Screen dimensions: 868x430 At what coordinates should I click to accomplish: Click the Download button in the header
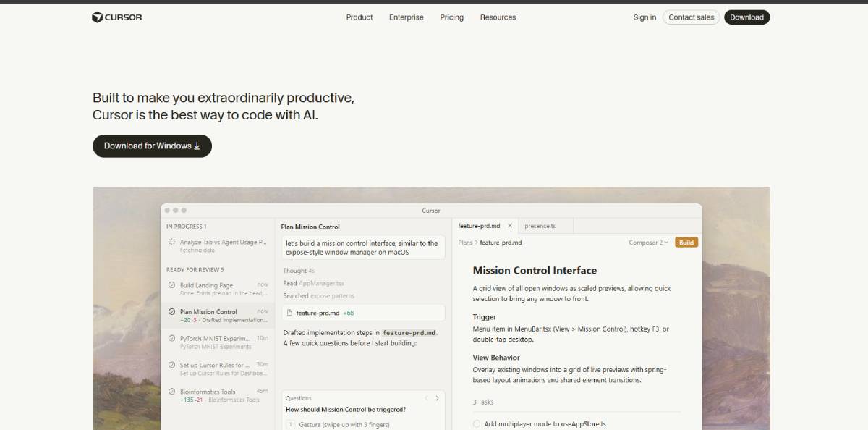point(747,17)
